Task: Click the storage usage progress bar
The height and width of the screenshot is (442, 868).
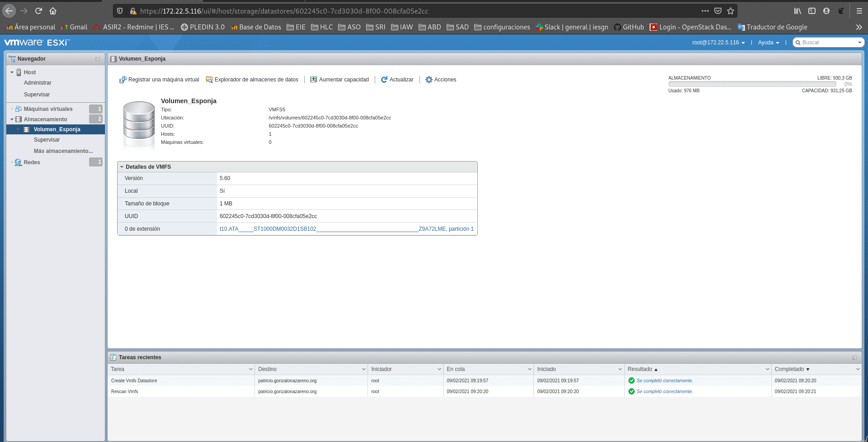Action: (x=752, y=84)
